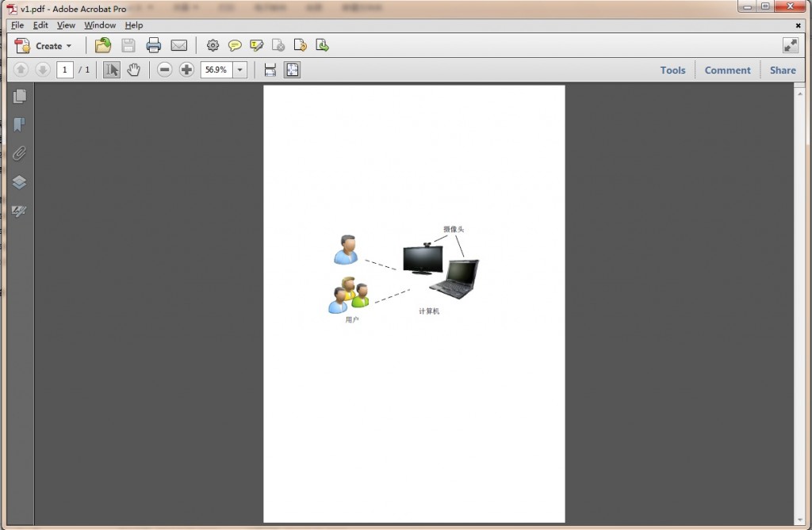Open the Comment pane
812x530 pixels.
(x=727, y=70)
